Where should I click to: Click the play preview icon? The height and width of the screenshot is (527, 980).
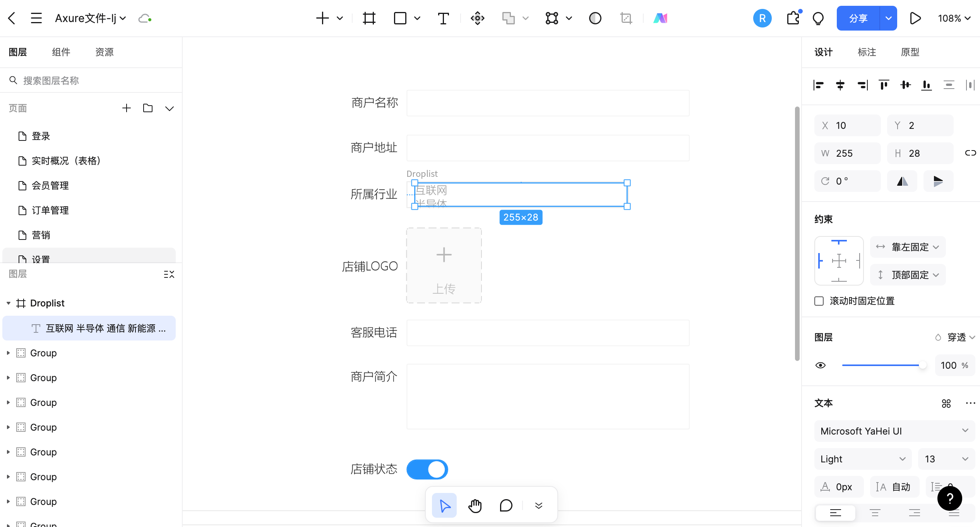click(x=915, y=18)
